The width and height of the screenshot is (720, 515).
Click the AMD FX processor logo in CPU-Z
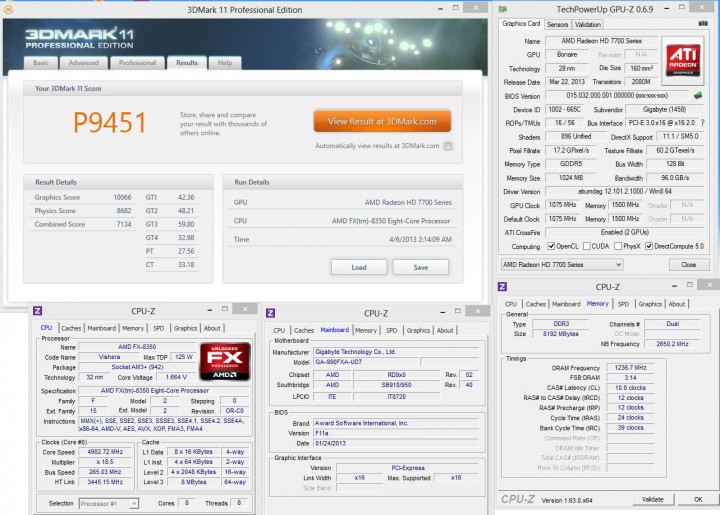(225, 361)
